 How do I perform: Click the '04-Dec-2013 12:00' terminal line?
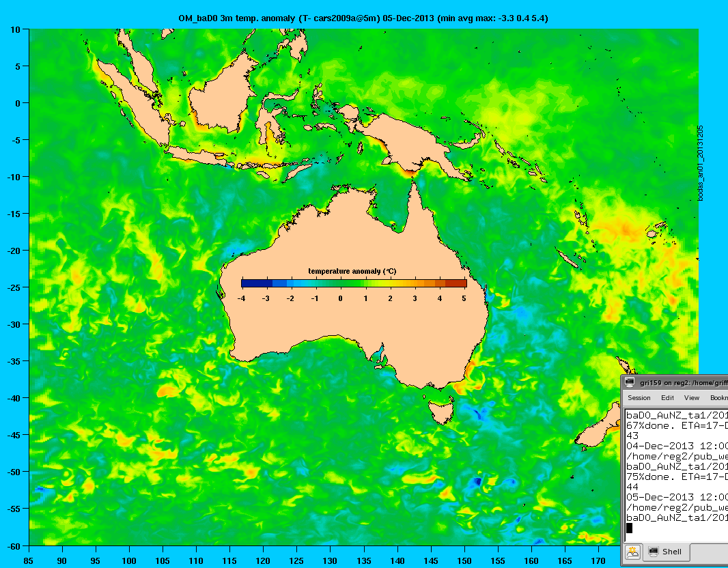click(677, 446)
